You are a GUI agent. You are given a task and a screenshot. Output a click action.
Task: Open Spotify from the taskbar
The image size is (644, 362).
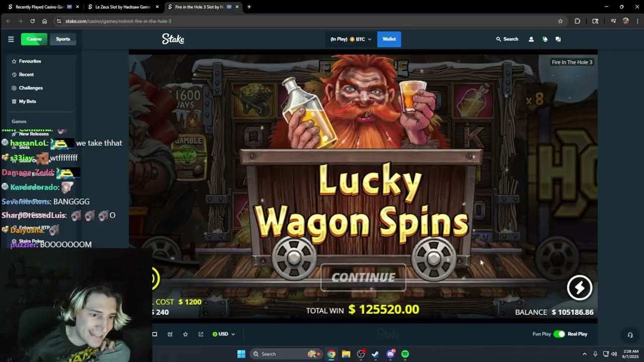405,354
